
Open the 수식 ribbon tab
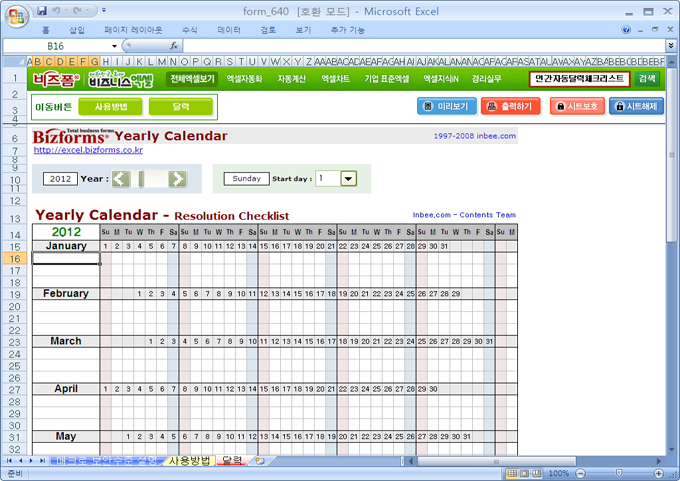pos(190,30)
